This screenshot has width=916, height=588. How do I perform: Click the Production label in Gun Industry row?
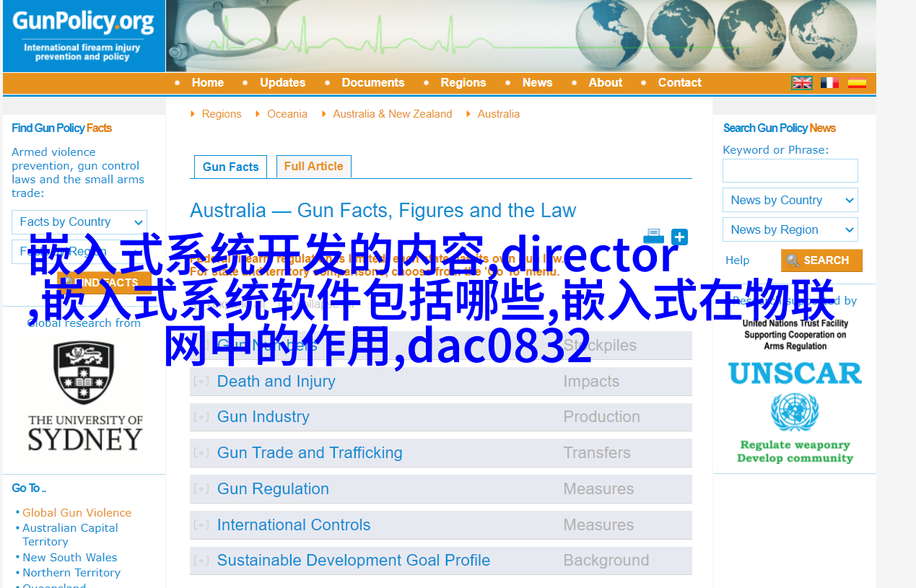click(601, 417)
